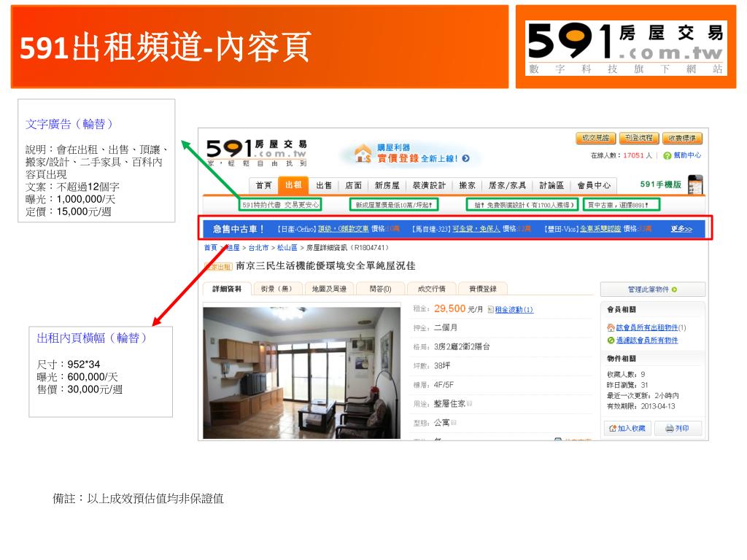Click the 急售中古車！ banner heading
Viewport: 747px width, 560px height.
pyautogui.click(x=239, y=229)
